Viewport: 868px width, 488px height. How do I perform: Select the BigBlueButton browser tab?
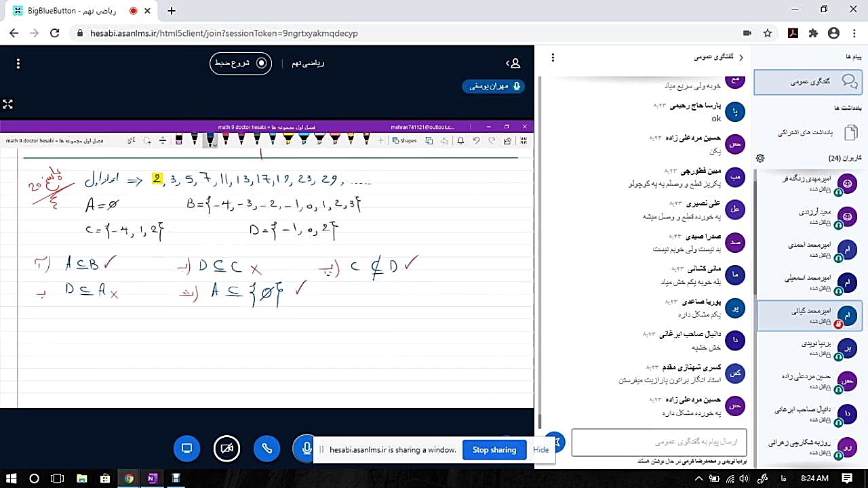pos(83,11)
